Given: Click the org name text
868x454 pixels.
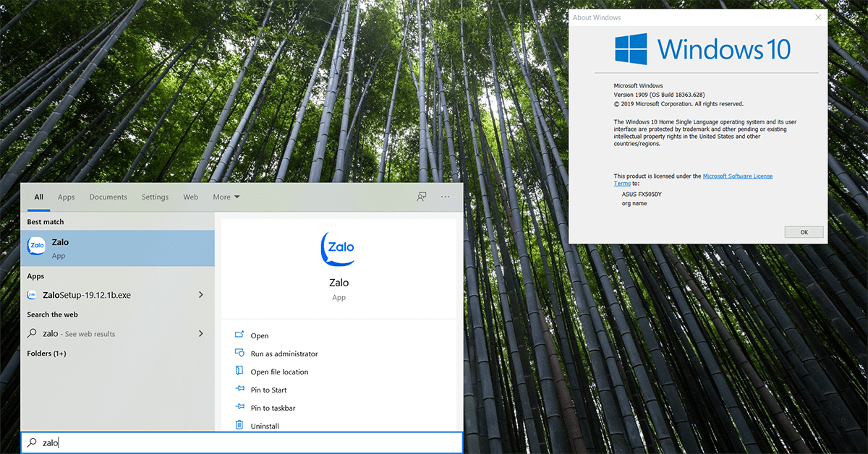Looking at the screenshot, I should coord(634,203).
